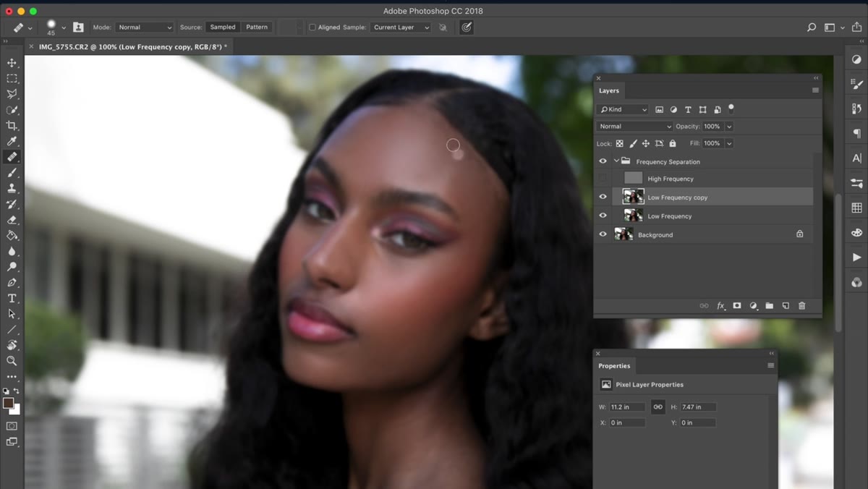The width and height of the screenshot is (868, 489).
Task: Hide the Background layer
Action: coord(603,235)
